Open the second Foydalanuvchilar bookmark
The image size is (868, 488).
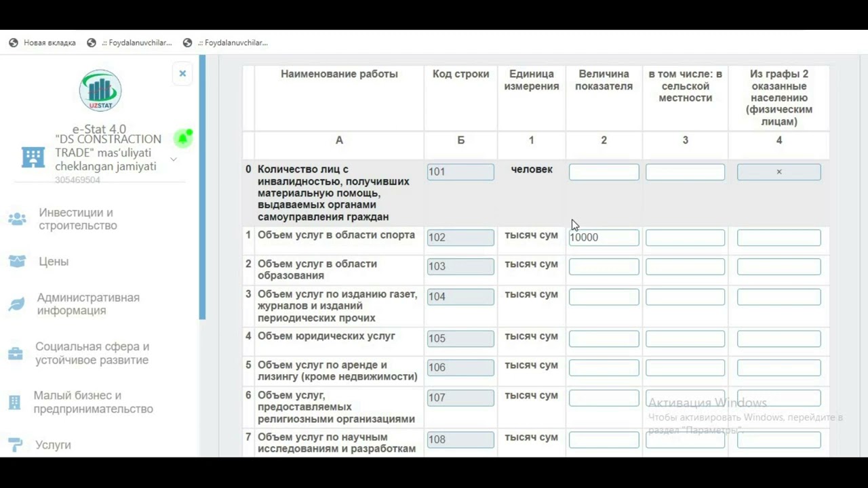[x=225, y=43]
